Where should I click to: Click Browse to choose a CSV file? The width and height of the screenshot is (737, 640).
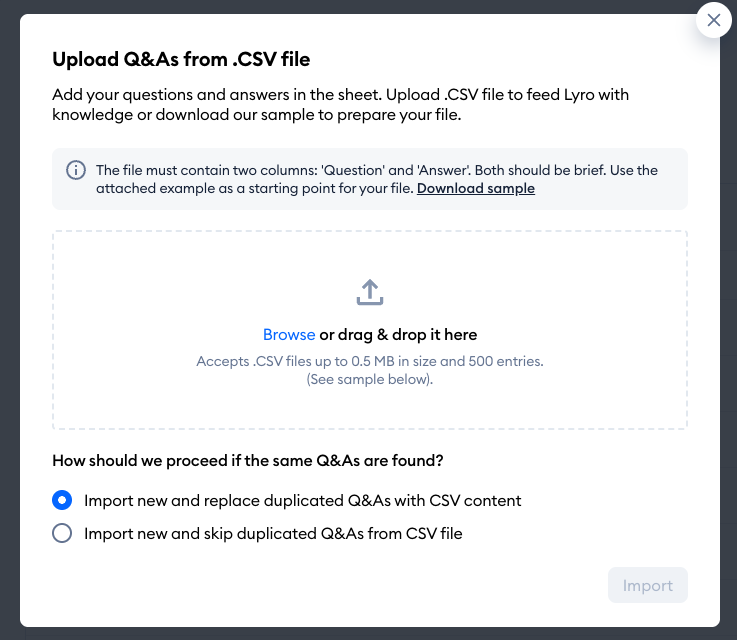coord(289,335)
